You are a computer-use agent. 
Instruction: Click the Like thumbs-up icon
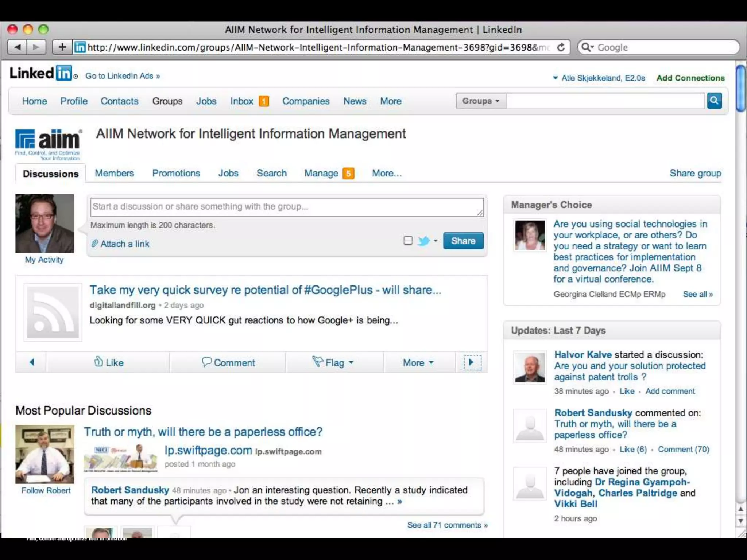98,362
